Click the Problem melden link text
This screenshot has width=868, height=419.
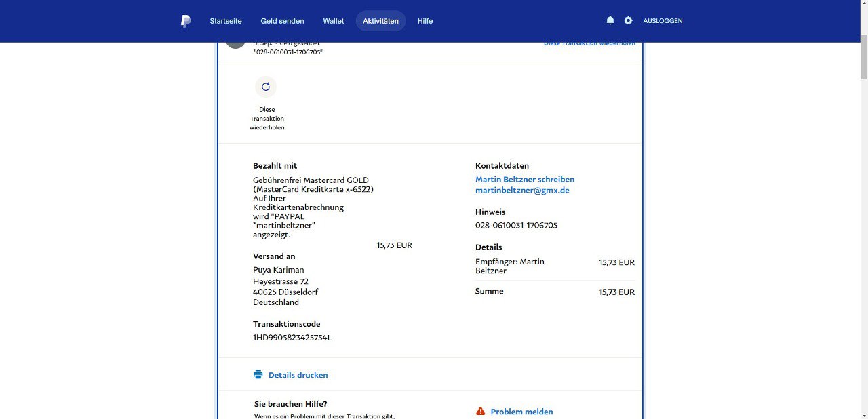(x=521, y=412)
